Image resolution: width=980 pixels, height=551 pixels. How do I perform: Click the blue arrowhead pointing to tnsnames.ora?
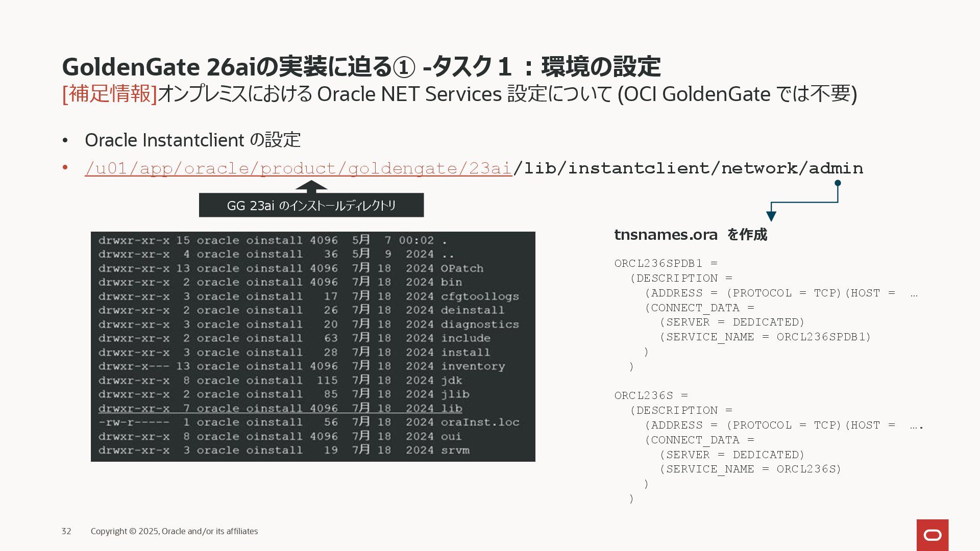[771, 216]
